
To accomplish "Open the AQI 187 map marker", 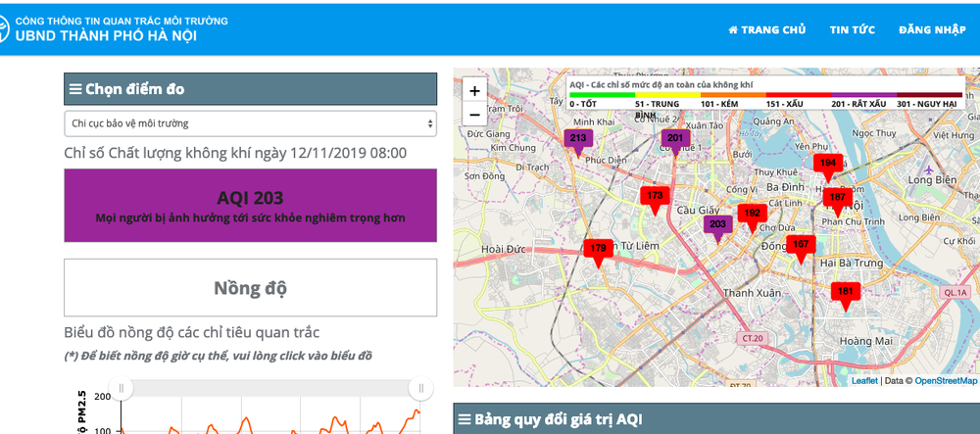I will coord(838,202).
